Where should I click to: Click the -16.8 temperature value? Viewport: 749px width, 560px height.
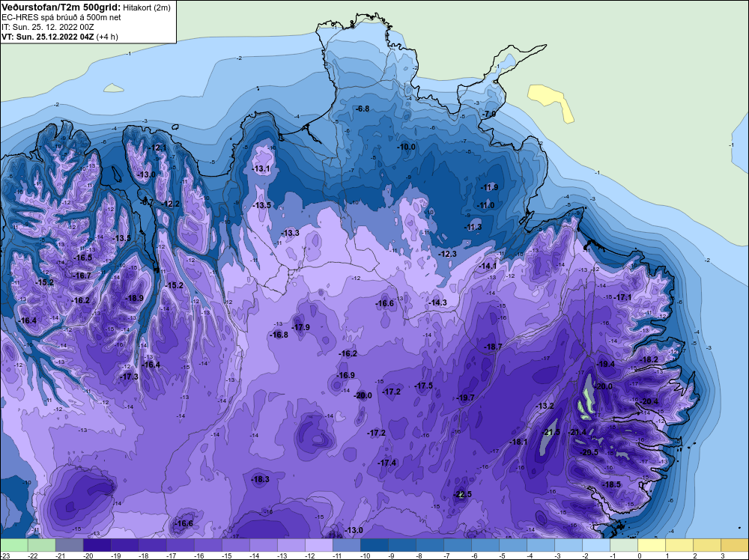tap(279, 335)
